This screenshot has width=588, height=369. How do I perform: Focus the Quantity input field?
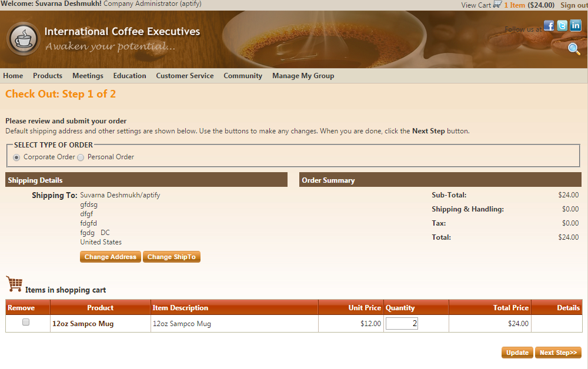[402, 324]
